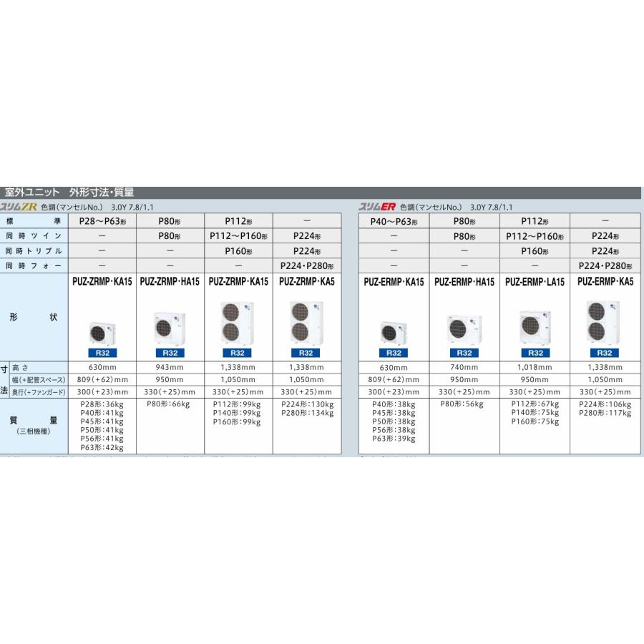Image resolution: width=644 pixels, height=644 pixels.
Task: Click the P112形:67kg mass entry
Action: click(x=535, y=404)
